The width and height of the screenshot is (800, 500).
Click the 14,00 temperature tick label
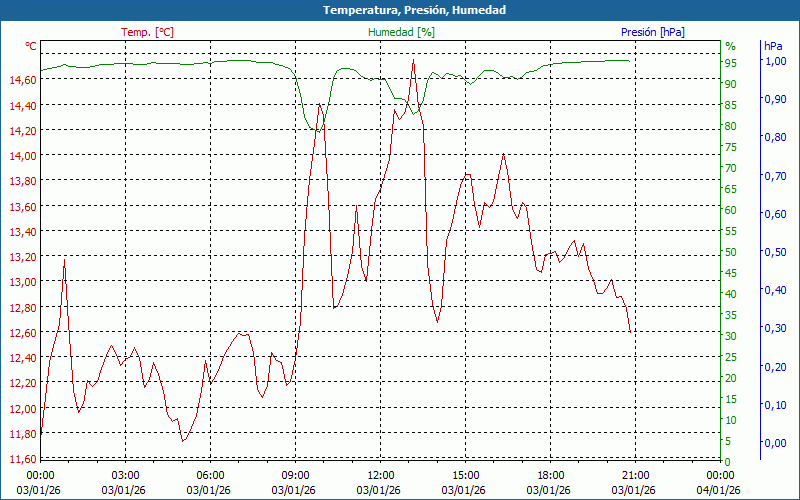[24, 156]
